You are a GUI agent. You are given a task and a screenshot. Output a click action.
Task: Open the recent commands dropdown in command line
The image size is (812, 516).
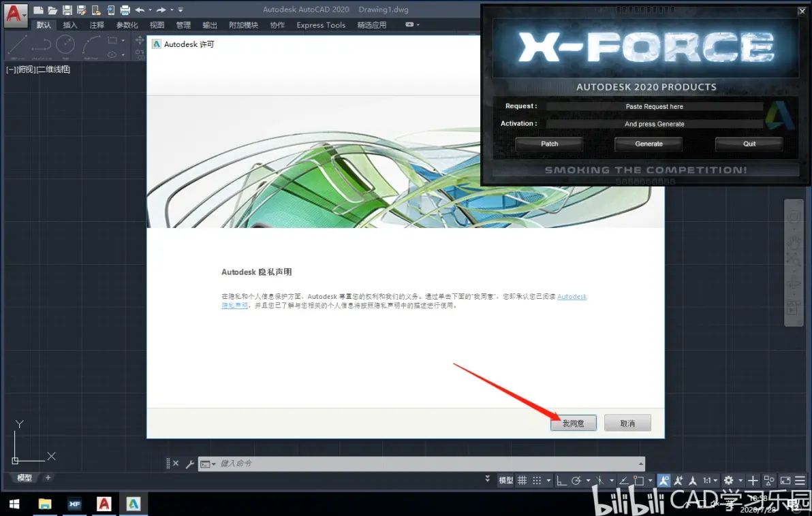click(208, 464)
